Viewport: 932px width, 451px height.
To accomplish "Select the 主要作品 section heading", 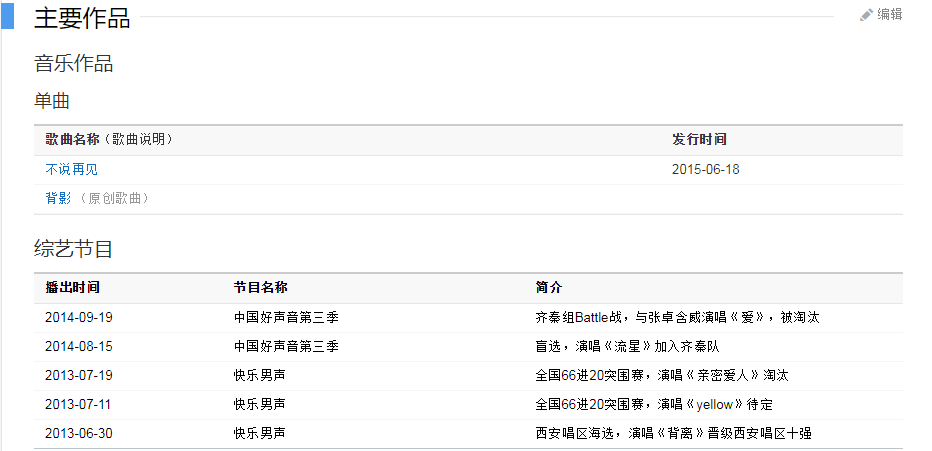I will (82, 18).
